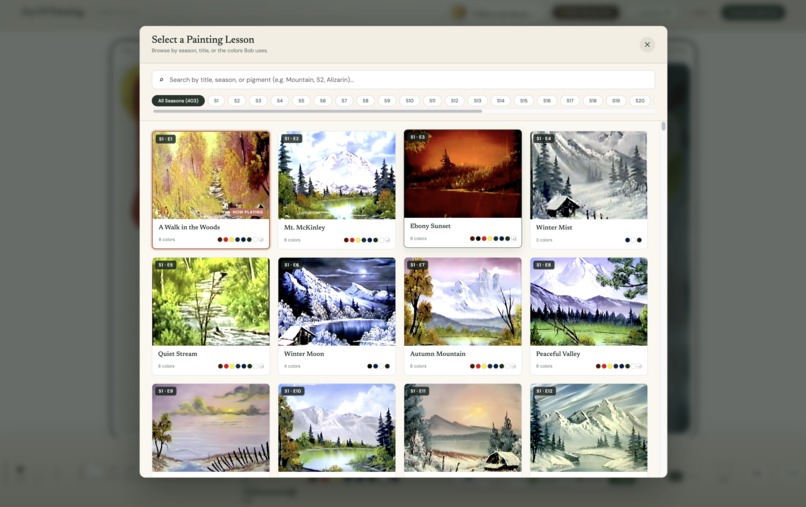806x507 pixels.
Task: Filter lessons by season S5
Action: tap(301, 101)
